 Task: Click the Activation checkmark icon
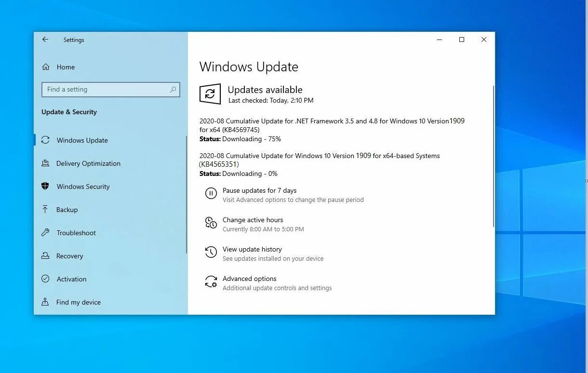45,279
